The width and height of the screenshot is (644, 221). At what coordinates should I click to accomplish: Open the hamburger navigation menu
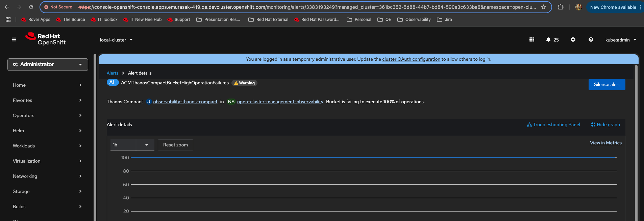pos(14,39)
